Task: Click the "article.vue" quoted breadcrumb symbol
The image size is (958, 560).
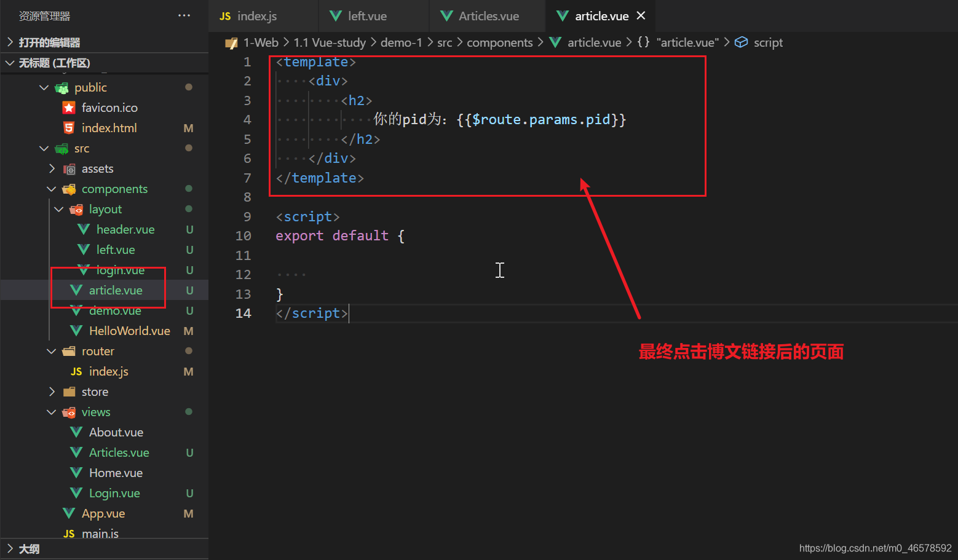Action: point(687,42)
